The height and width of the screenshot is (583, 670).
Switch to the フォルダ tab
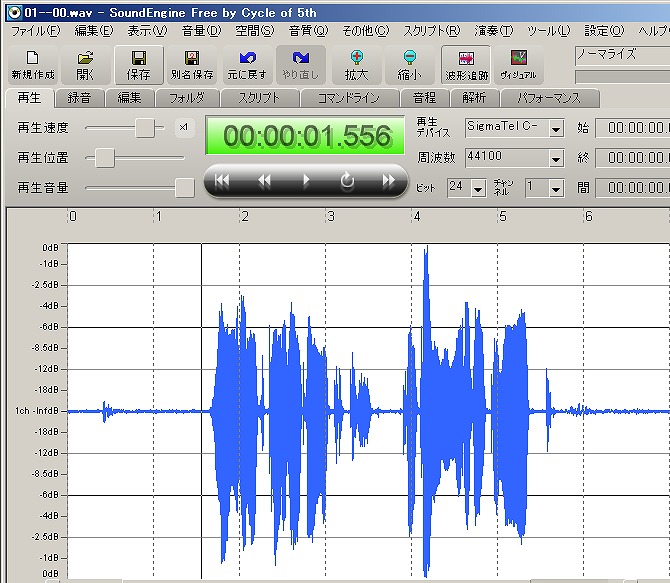tap(187, 98)
